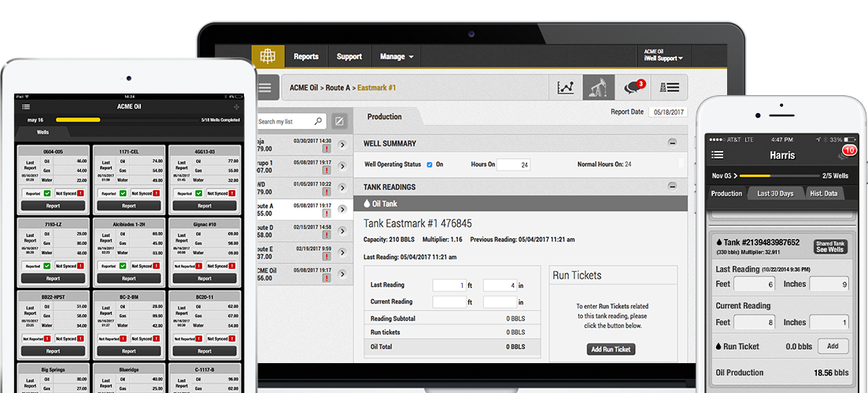This screenshot has width=868, height=393.
Task: Open the Harris phone hamburger menu
Action: tap(717, 155)
